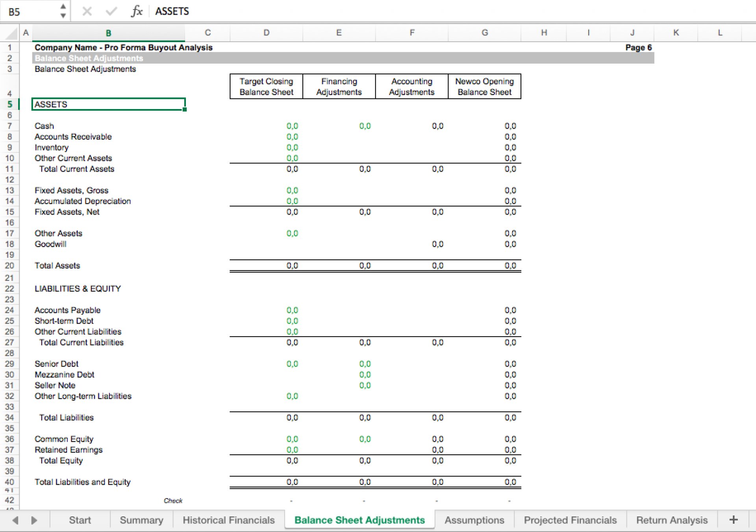Click Mezzanine Debt Financing Adjustments value
The width and height of the screenshot is (756, 532).
pyautogui.click(x=365, y=374)
